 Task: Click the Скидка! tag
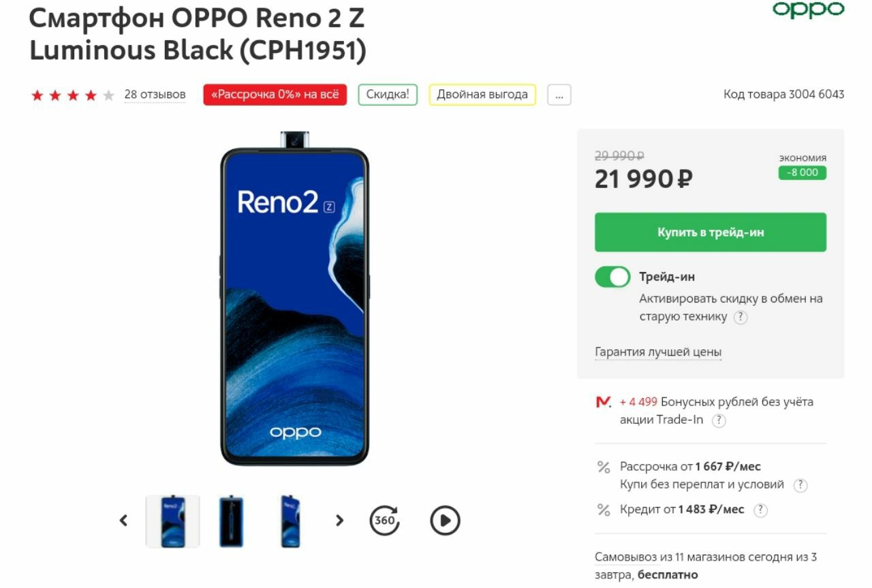[388, 95]
